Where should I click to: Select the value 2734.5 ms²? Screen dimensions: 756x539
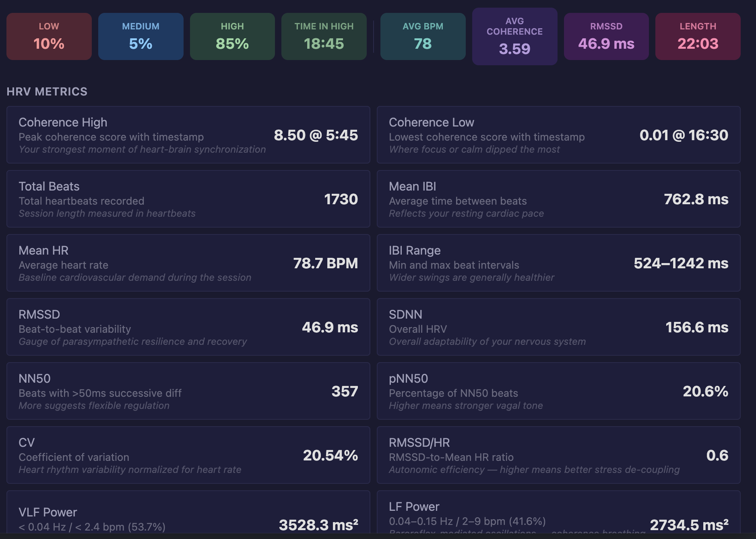689,525
